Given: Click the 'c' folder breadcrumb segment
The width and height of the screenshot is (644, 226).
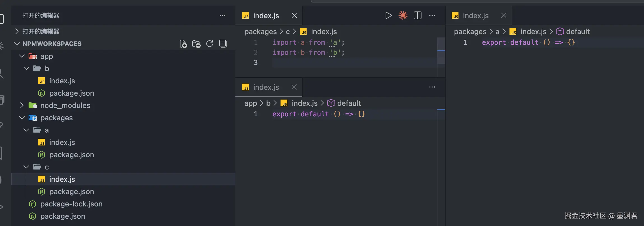Looking at the screenshot, I should tap(288, 32).
